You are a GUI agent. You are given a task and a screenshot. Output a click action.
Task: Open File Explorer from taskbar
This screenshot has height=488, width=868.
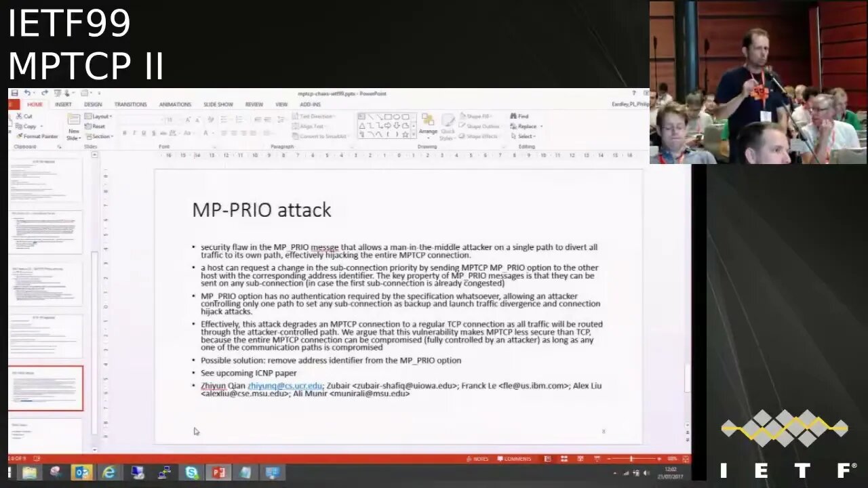point(29,472)
